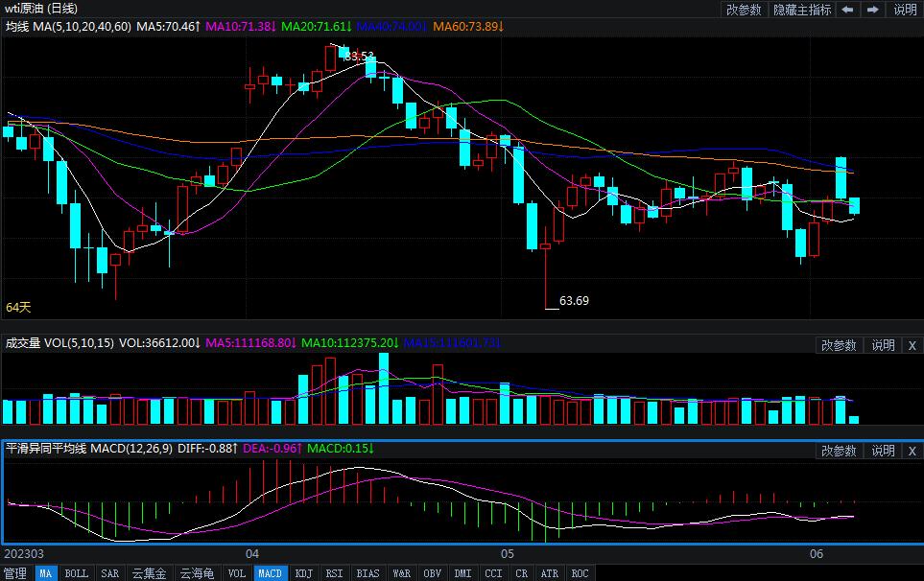924x581 pixels.
Task: Open 改参数 for the MACD panel
Action: 839,451
